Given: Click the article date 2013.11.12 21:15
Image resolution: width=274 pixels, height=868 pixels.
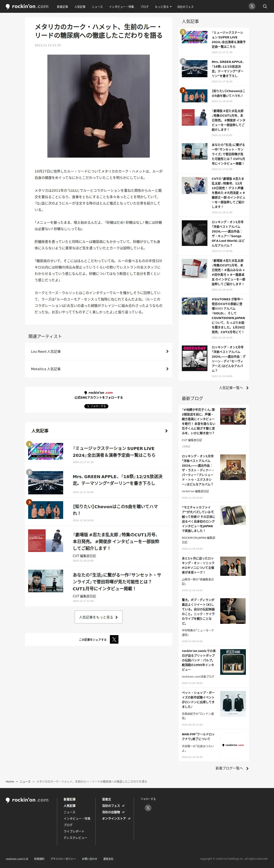Looking at the screenshot, I should [48, 45].
